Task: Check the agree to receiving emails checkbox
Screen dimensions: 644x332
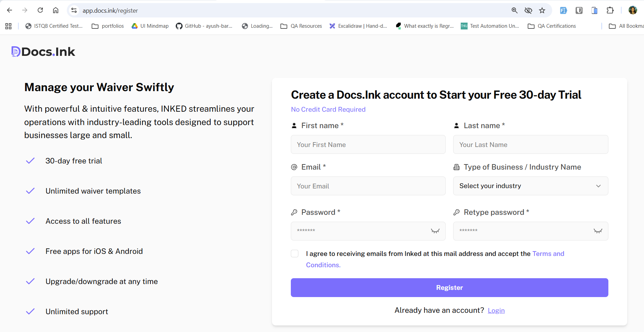Action: pos(295,254)
